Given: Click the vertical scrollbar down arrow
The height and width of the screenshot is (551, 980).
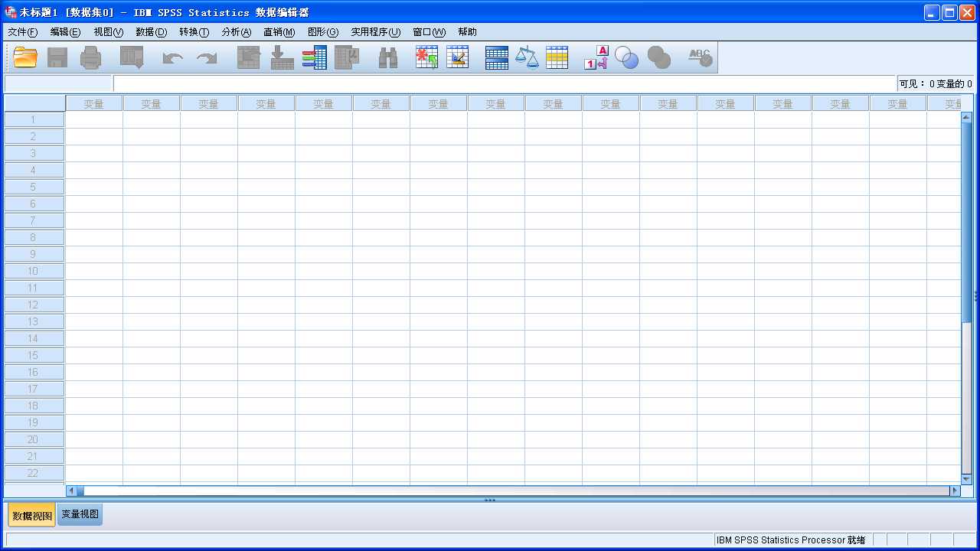Looking at the screenshot, I should click(x=966, y=479).
